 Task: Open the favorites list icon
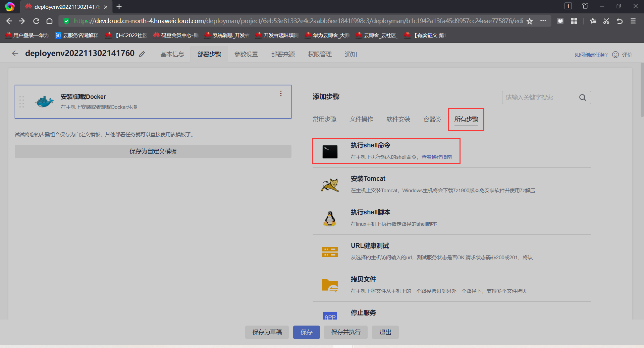593,21
